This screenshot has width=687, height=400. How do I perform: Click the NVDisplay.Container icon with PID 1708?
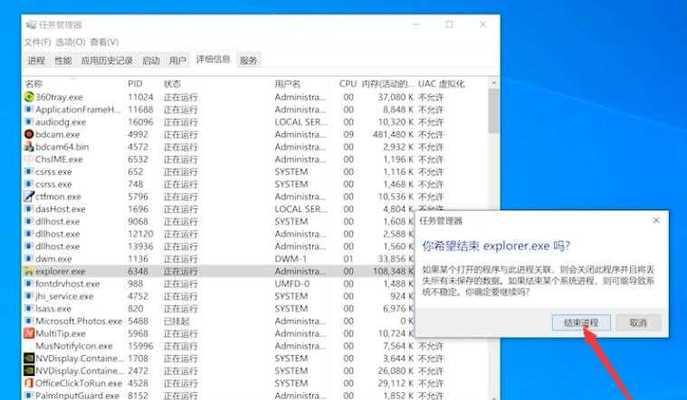(29, 358)
